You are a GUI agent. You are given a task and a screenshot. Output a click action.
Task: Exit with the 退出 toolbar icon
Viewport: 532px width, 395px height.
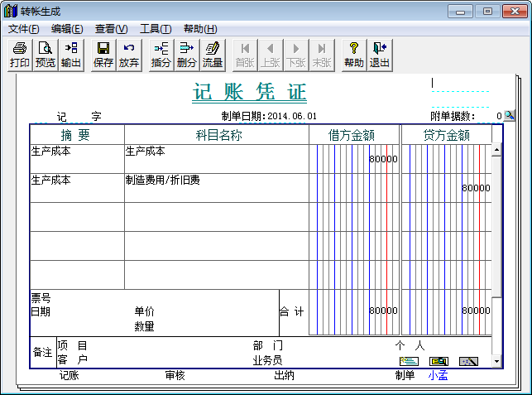[380, 55]
